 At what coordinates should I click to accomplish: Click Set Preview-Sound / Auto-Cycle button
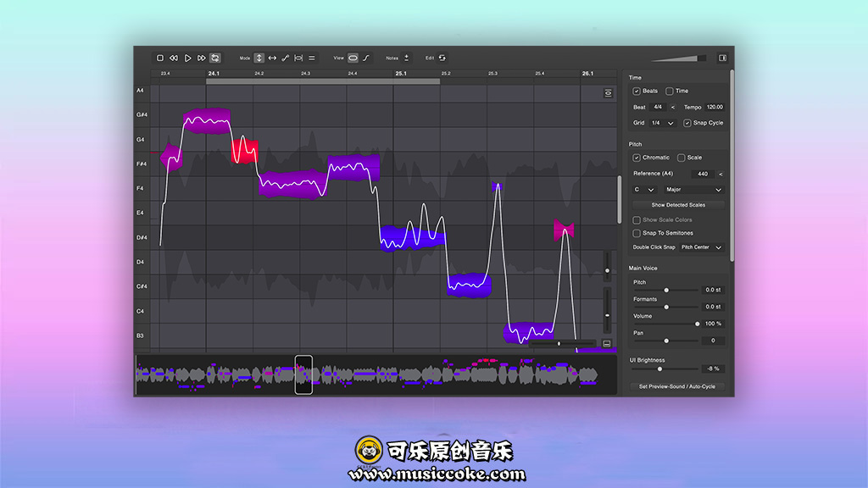point(677,386)
